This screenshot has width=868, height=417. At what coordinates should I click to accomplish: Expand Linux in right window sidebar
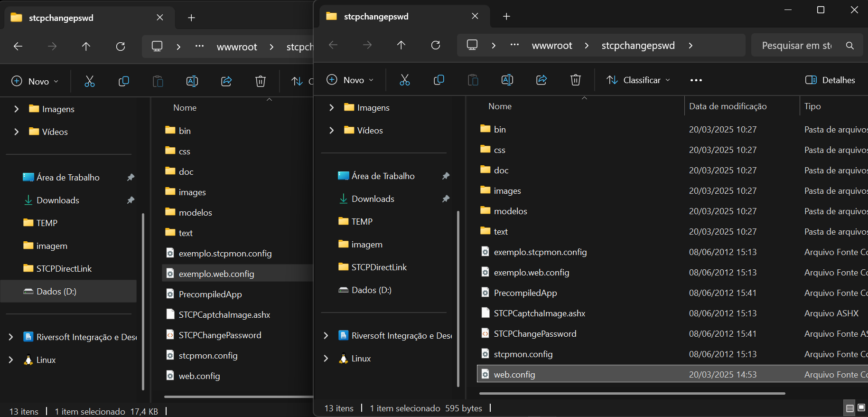(326, 359)
